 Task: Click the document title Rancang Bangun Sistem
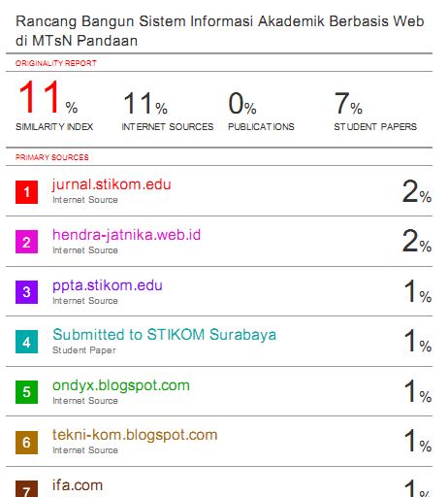[220, 31]
